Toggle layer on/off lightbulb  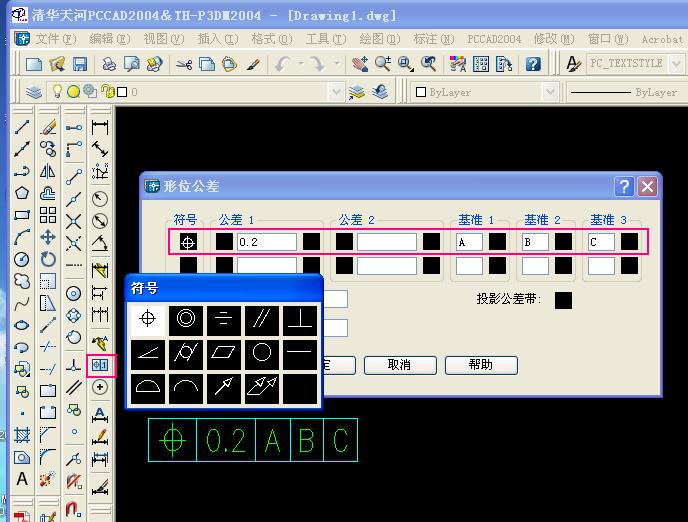[57, 91]
